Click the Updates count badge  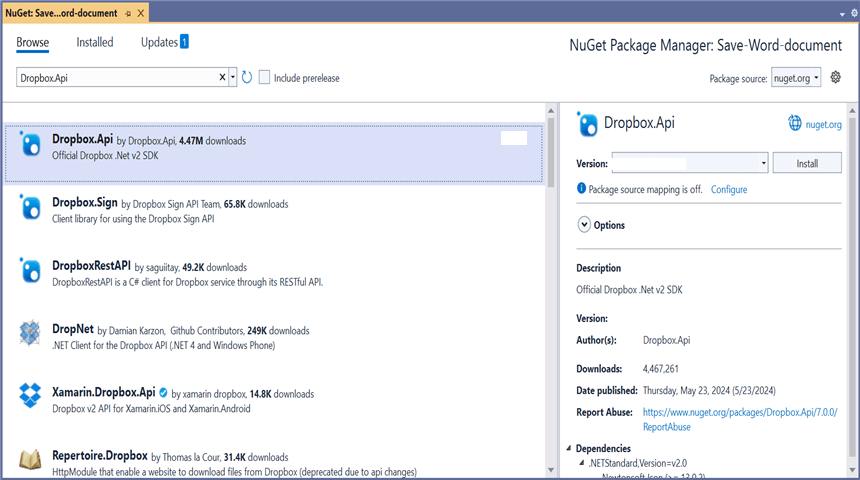point(184,41)
